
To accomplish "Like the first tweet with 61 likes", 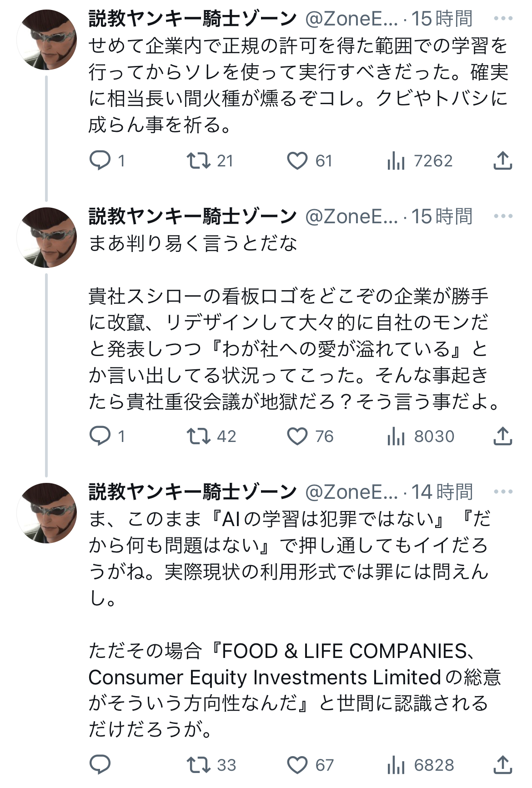I will click(297, 161).
